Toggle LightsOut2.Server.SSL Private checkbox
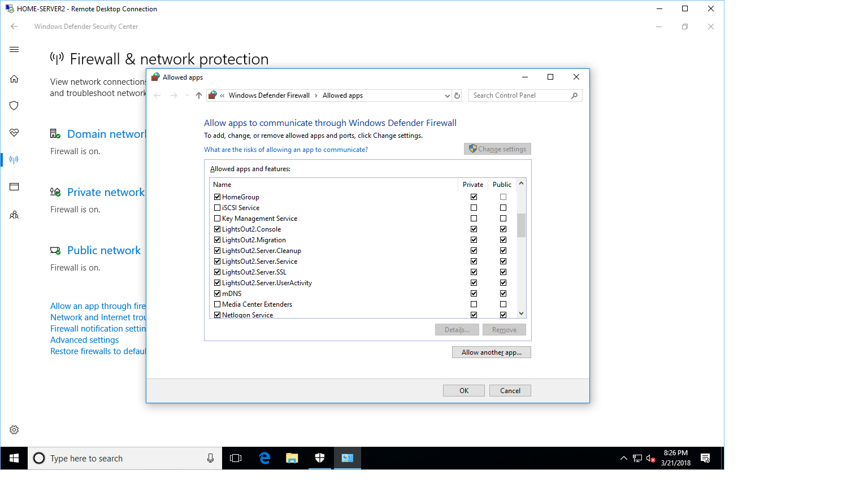Viewport: 868px width, 488px height. tap(474, 272)
